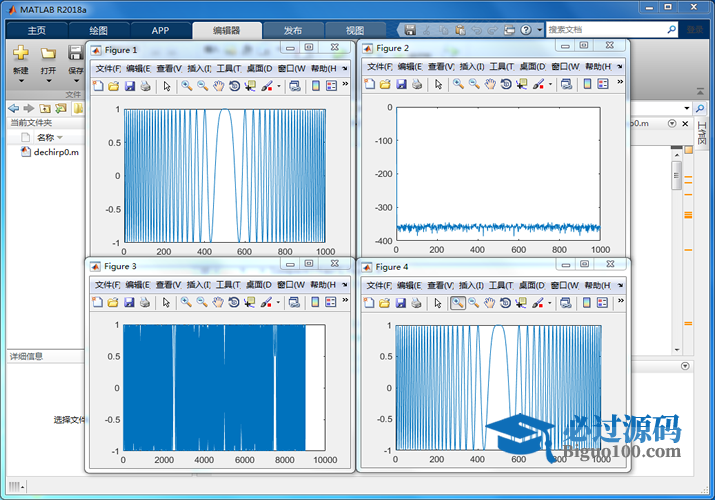The image size is (715, 500).
Task: Click MATLAB quick-access Save icon
Action: click(410, 30)
